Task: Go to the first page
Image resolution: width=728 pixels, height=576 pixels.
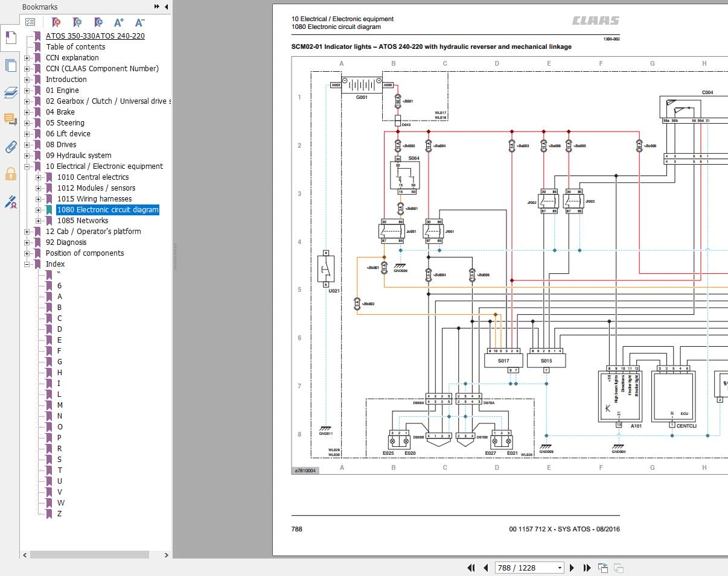Action: [x=471, y=568]
